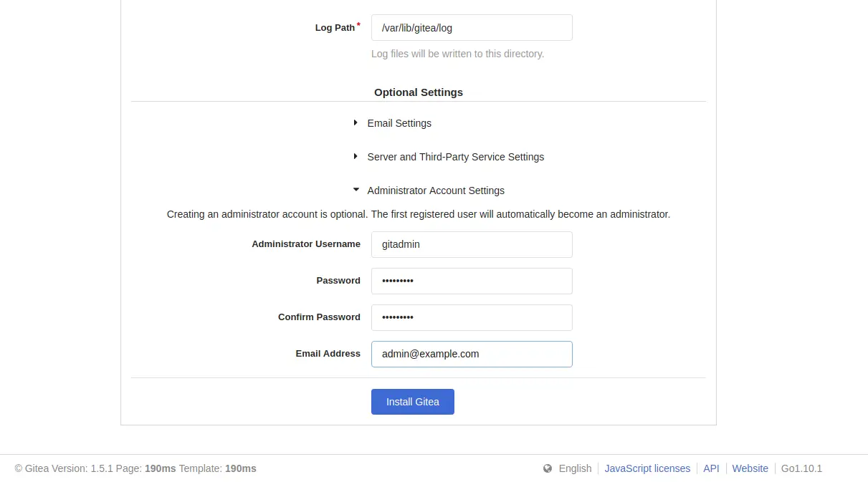Click 'Log files will be written' hint text
The height and width of the screenshot is (482, 868).
coord(457,54)
